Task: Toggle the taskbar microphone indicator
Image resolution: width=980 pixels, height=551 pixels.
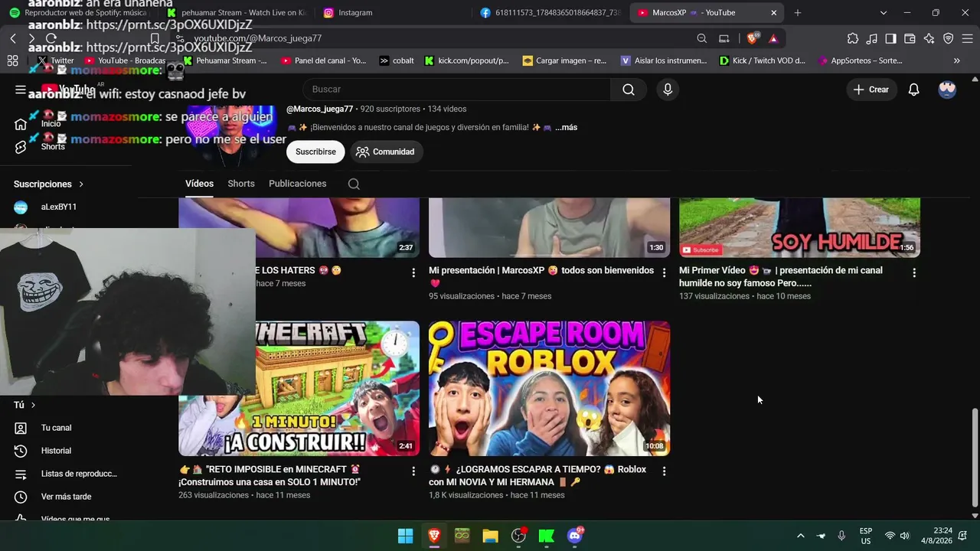Action: tap(841, 536)
